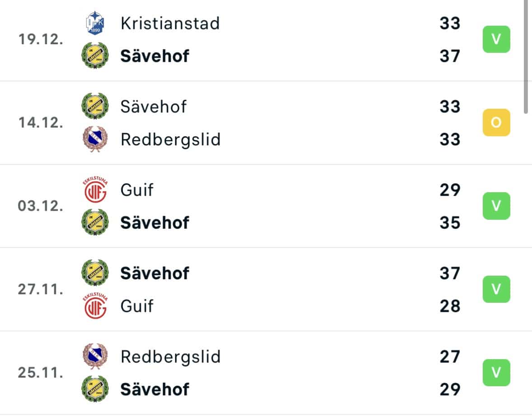The image size is (532, 416).
Task: Click the Sävehof logo in 19.12. match
Action: coord(95,55)
